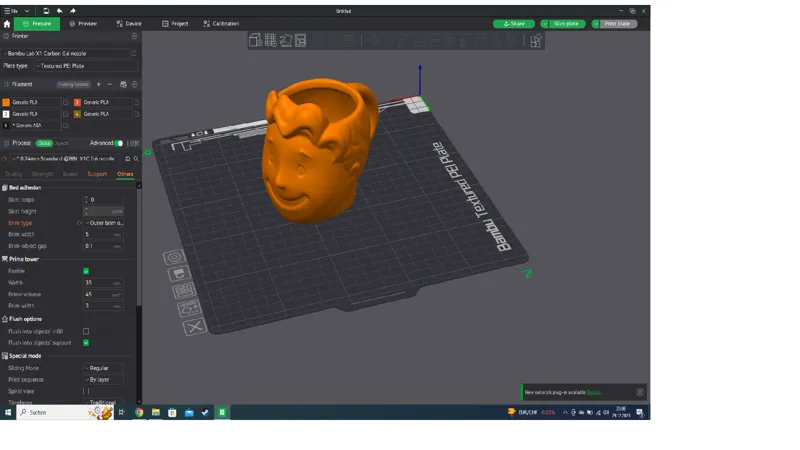Save the process preset icon

pyautogui.click(x=128, y=159)
